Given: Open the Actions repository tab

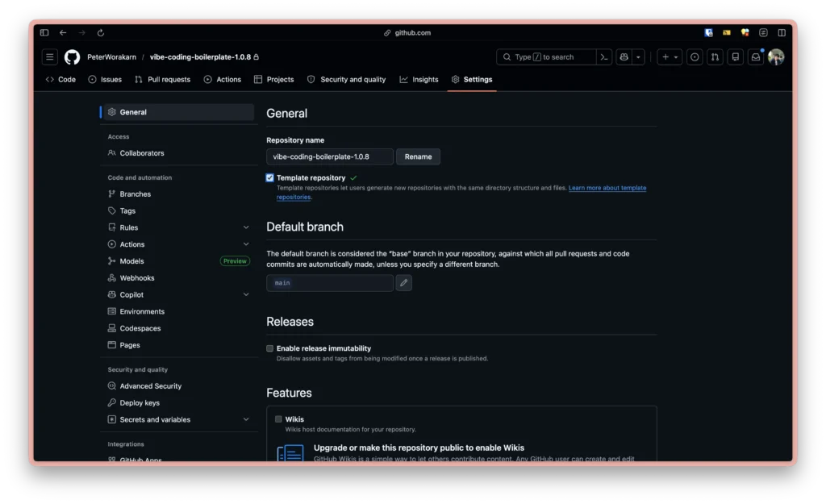Looking at the screenshot, I should point(223,80).
